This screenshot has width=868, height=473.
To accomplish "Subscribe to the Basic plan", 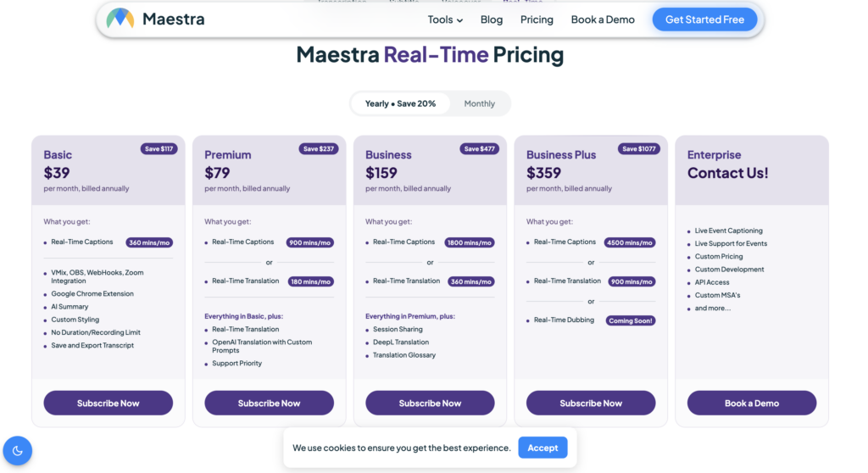I will [108, 403].
